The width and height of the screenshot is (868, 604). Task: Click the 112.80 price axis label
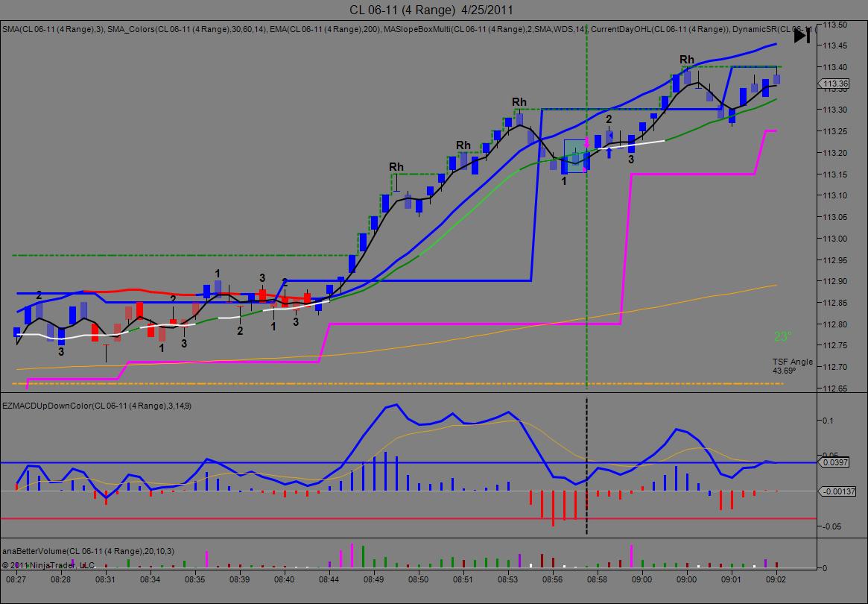coord(834,324)
